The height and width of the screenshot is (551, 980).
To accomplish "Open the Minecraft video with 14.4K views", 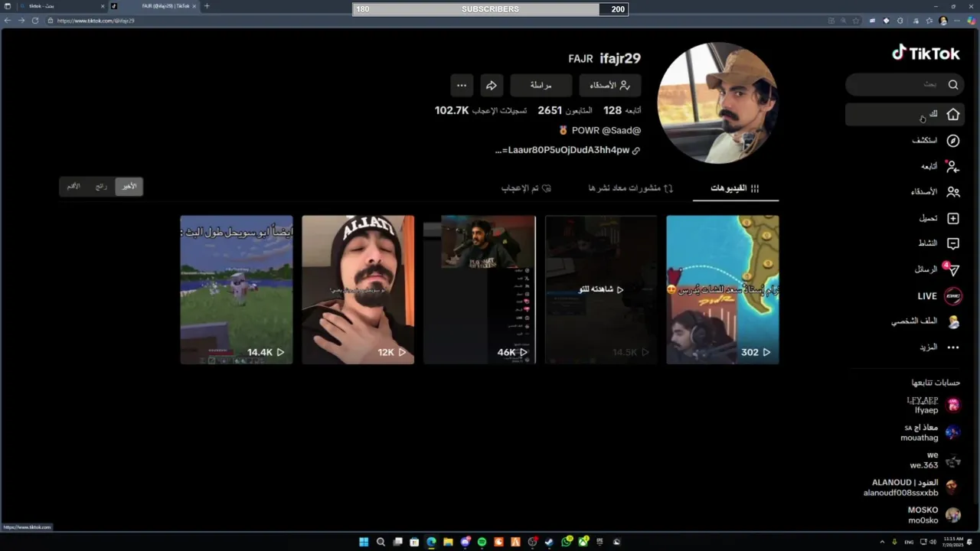I will 237,289.
